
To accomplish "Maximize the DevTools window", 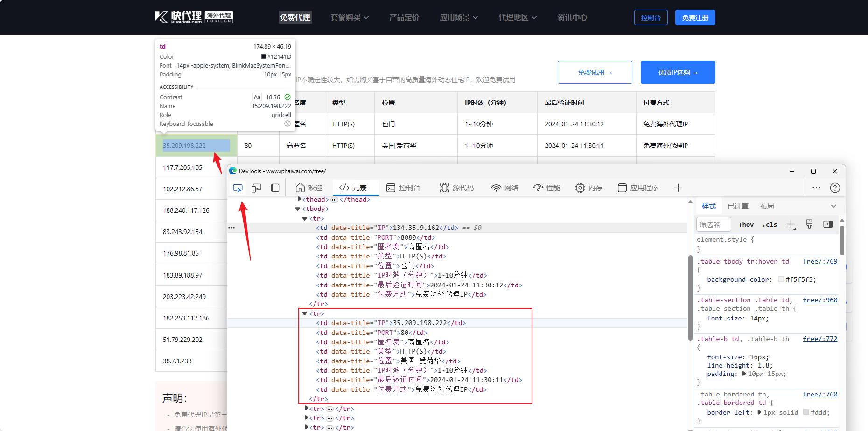I will tap(813, 171).
